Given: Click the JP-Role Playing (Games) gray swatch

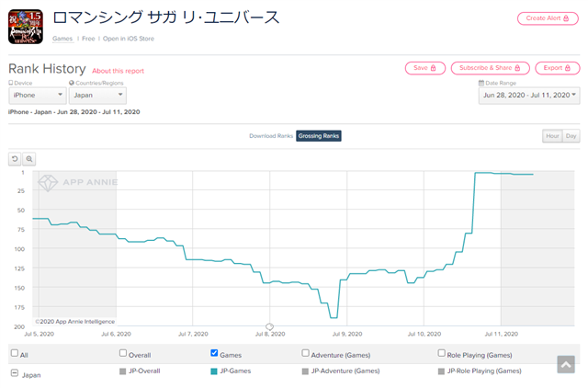Looking at the screenshot, I should coord(441,371).
